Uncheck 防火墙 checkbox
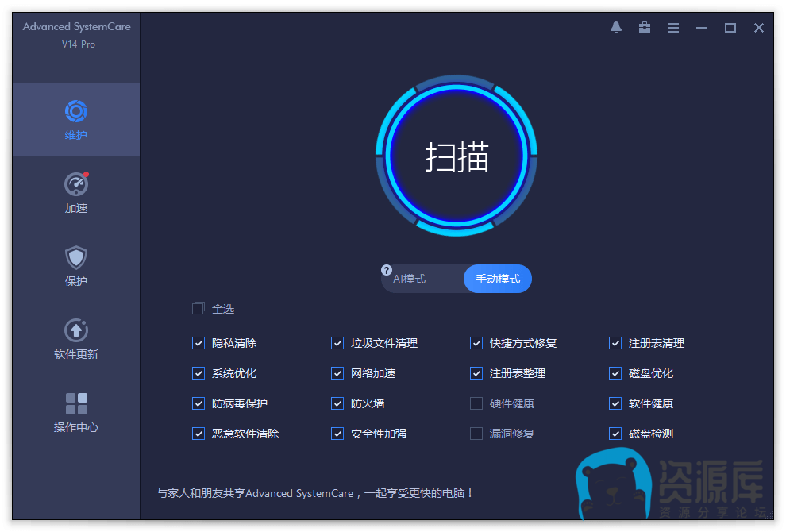Image resolution: width=786 pixels, height=532 pixels. 337,403
